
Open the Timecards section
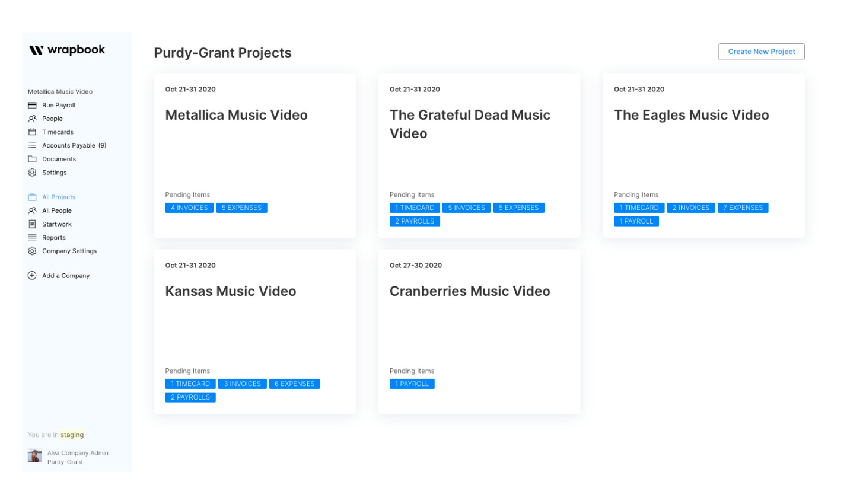point(58,132)
